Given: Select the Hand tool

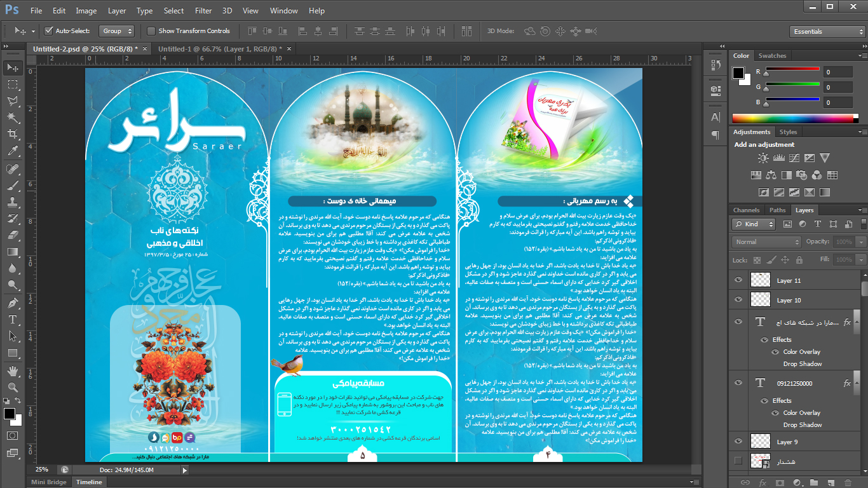Looking at the screenshot, I should (13, 370).
